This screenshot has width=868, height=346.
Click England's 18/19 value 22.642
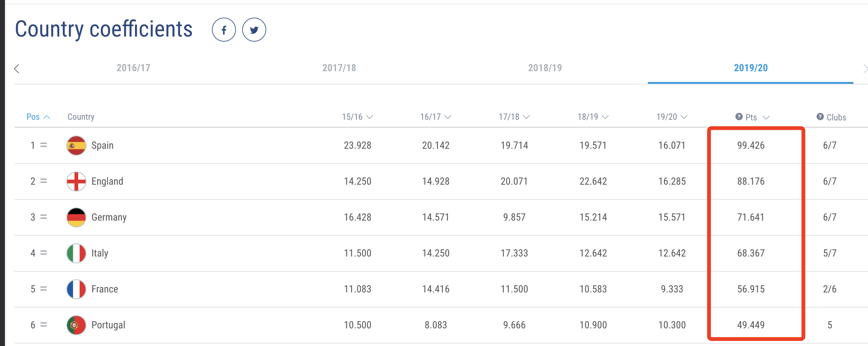(593, 182)
